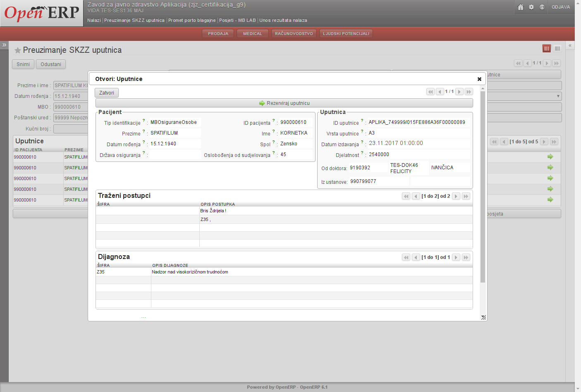Screen dimensions: 581x392
Task: Click the info icon in header
Action: tap(542, 7)
